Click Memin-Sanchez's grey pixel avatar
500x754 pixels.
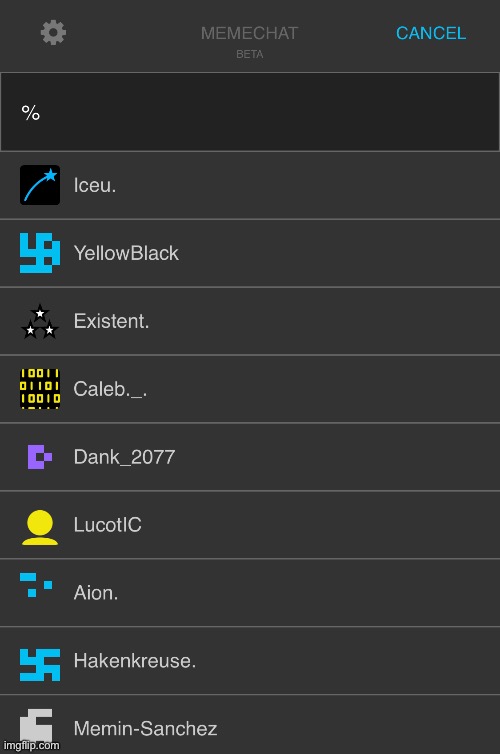[x=36, y=726]
